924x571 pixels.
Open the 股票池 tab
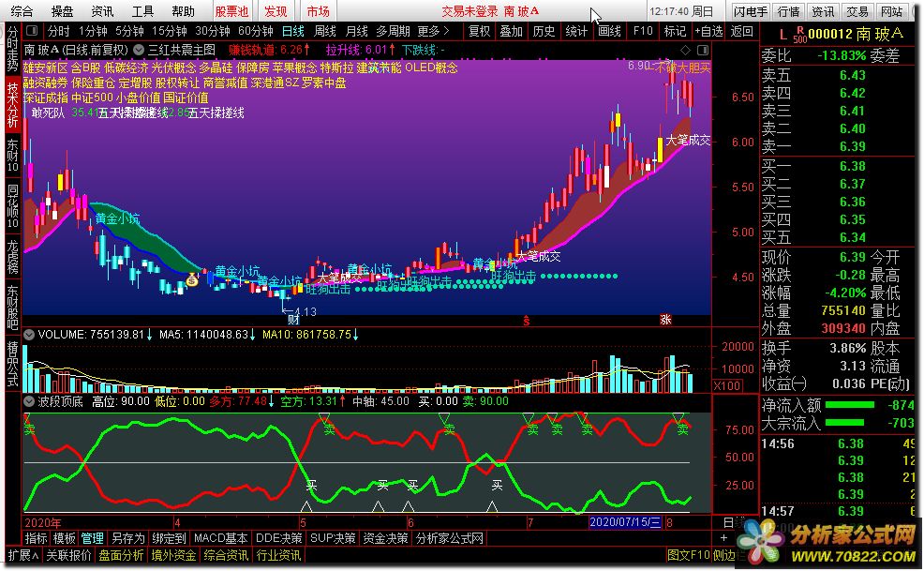point(231,11)
